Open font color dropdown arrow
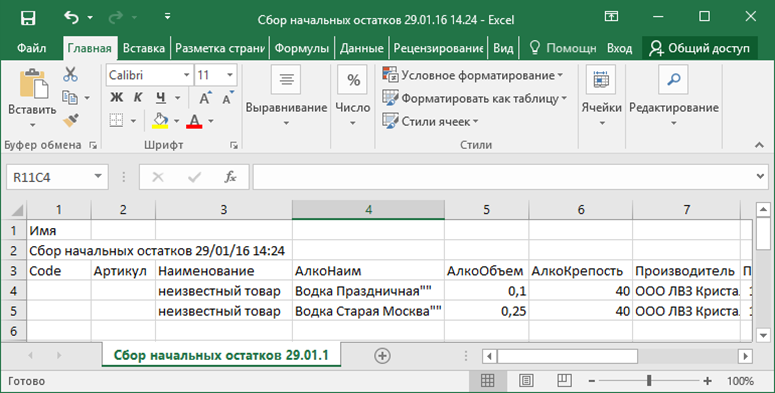This screenshot has height=393, width=775. pos(211,121)
